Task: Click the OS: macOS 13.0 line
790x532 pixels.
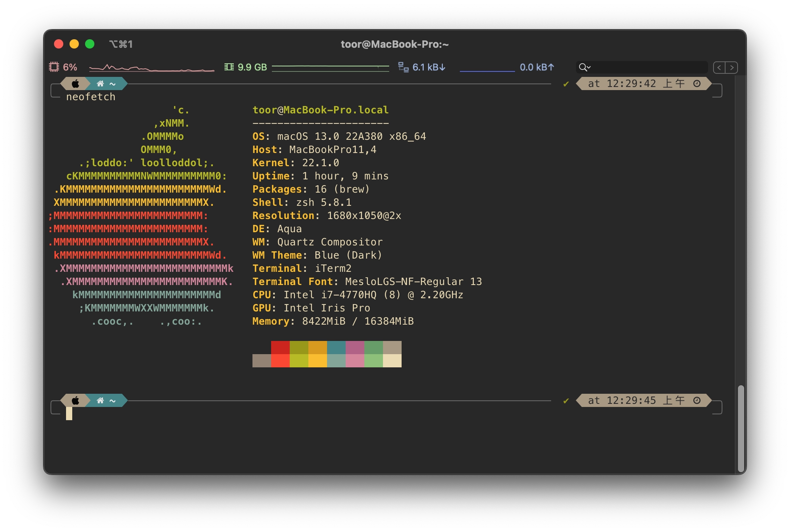Action: (x=339, y=136)
